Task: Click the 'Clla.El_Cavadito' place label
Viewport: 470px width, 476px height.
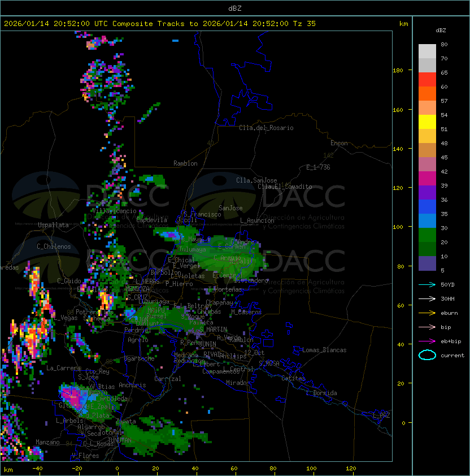Action: (x=285, y=187)
